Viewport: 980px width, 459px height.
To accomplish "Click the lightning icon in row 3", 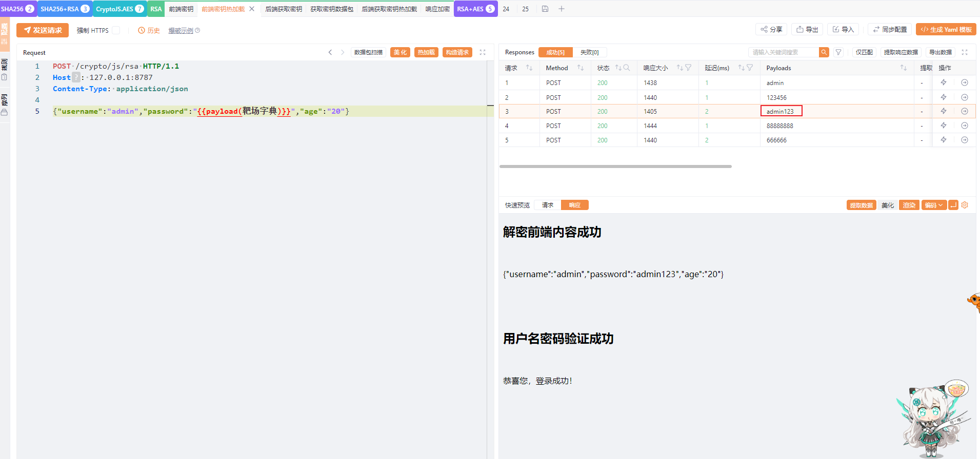I will tap(944, 111).
